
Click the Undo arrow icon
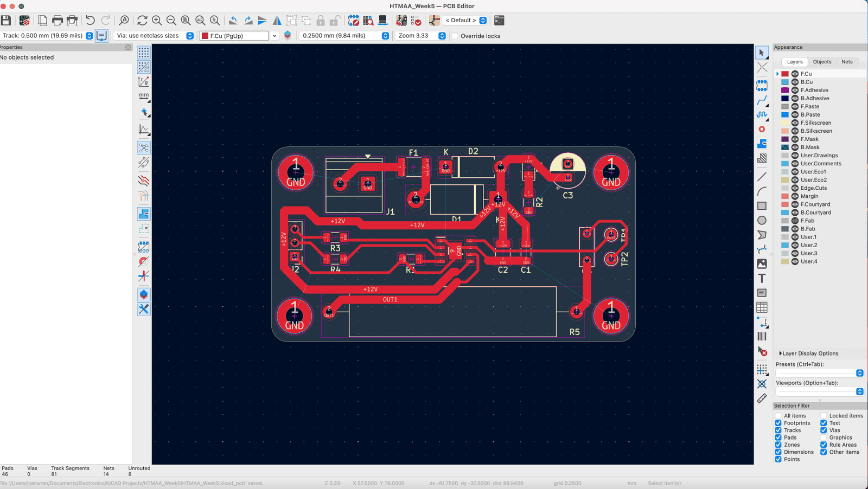pos(90,21)
